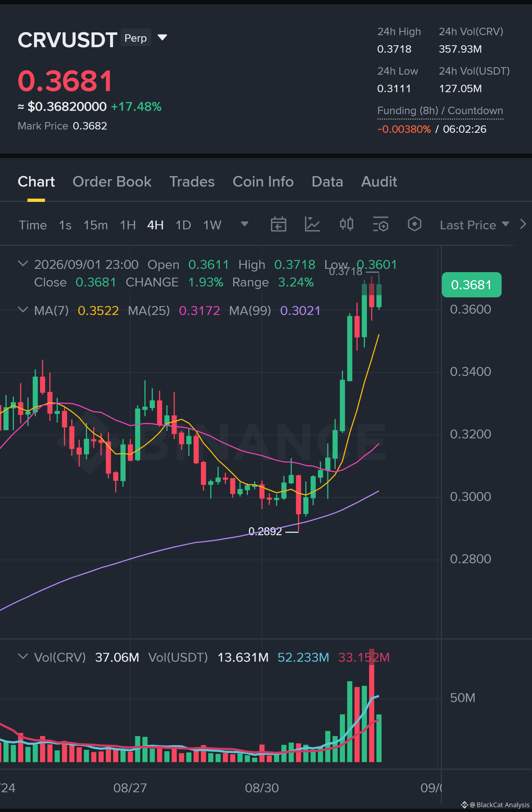Viewport: 532px width, 812px height.
Task: Click the 0.3681 current price marker
Action: [471, 284]
